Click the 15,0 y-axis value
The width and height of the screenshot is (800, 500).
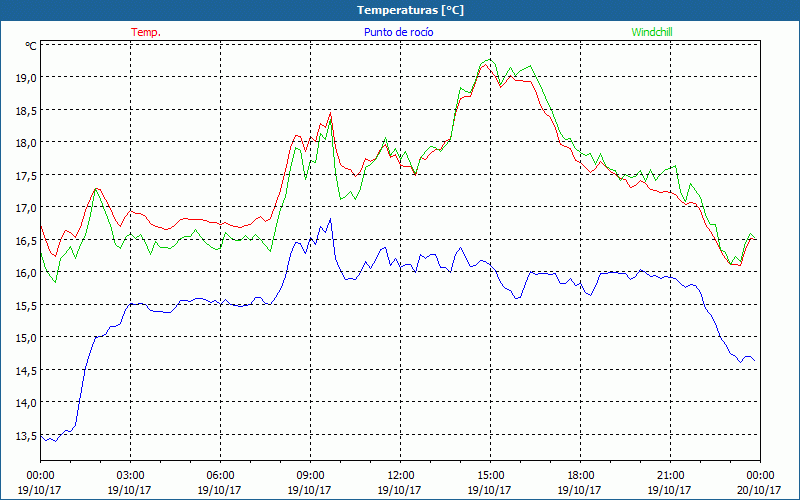pyautogui.click(x=27, y=338)
